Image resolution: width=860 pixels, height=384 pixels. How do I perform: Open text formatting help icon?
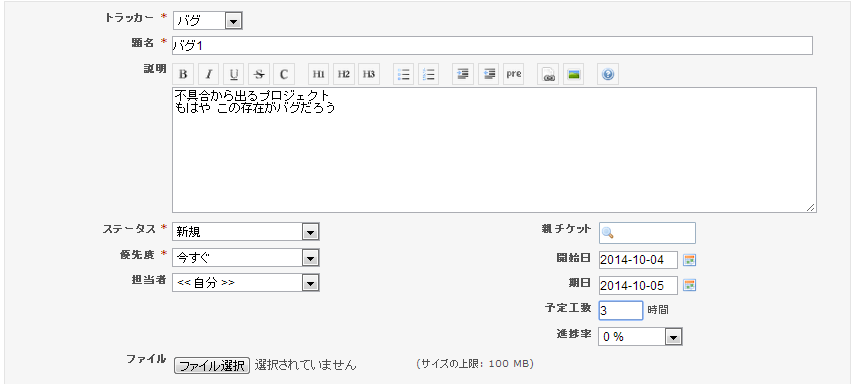pos(608,74)
